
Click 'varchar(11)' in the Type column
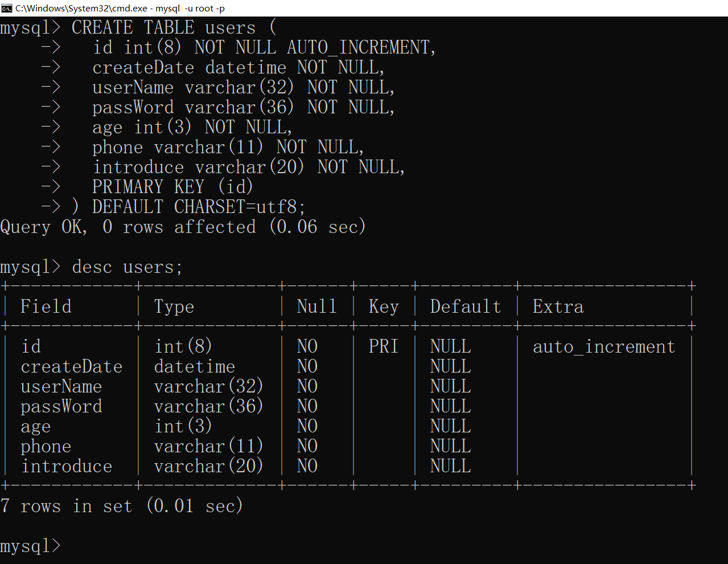pyautogui.click(x=208, y=446)
